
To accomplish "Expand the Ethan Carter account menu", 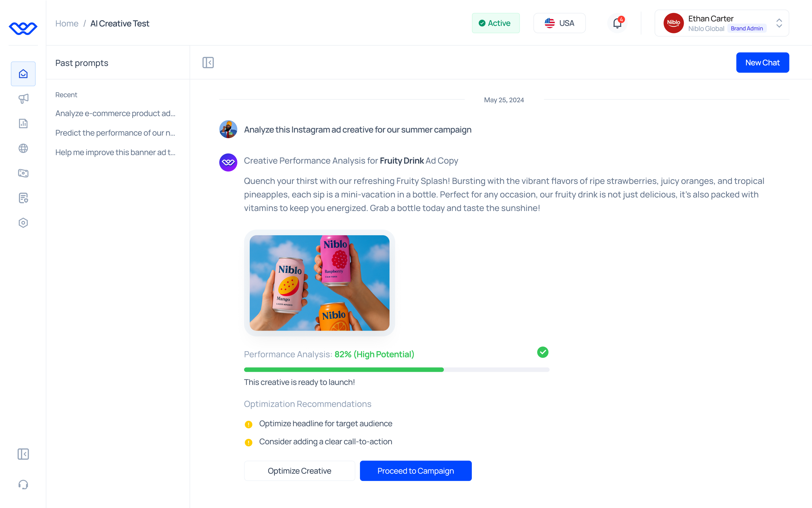I will pyautogui.click(x=779, y=23).
